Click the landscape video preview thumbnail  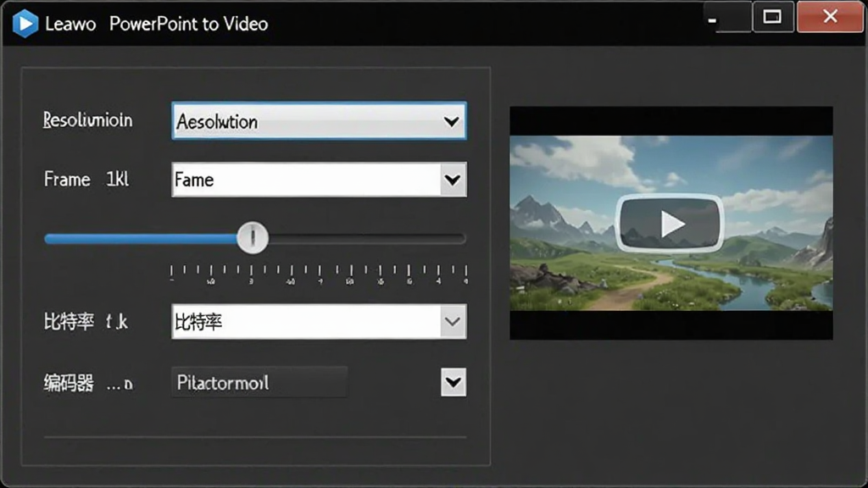(x=671, y=223)
